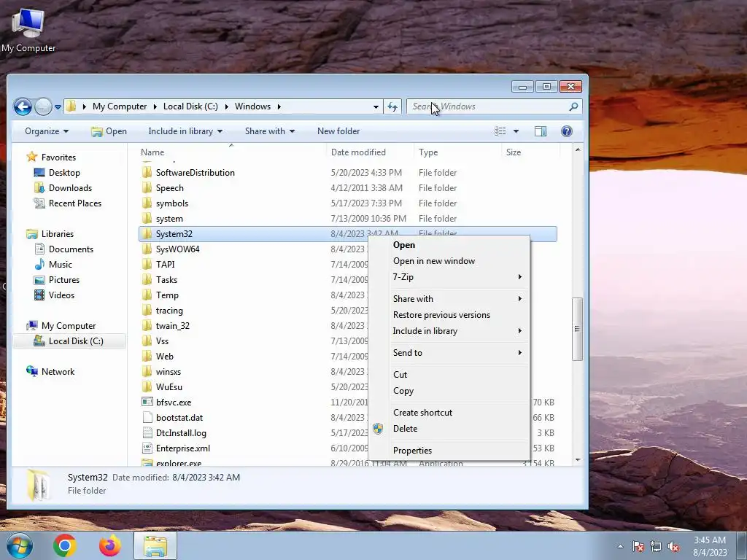This screenshot has width=747, height=560.
Task: Click the scrollbar up arrow
Action: click(x=578, y=150)
